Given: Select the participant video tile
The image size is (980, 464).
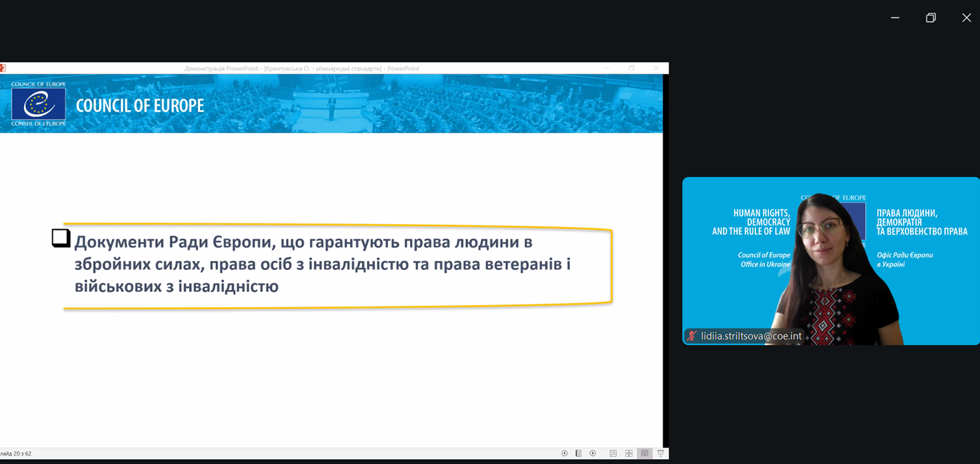Looking at the screenshot, I should 831,261.
